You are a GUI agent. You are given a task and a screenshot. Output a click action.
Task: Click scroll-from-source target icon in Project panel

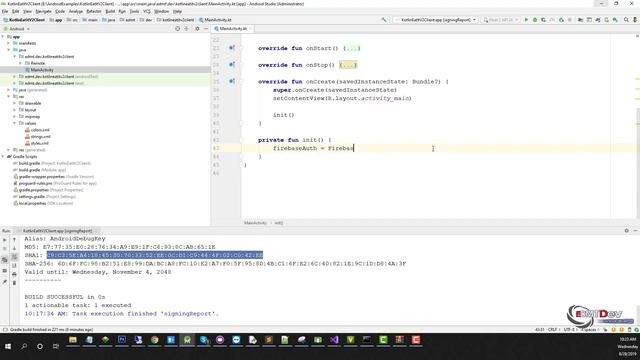click(177, 29)
